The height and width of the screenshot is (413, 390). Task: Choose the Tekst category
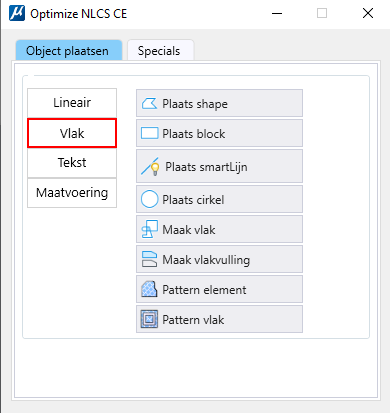click(x=72, y=163)
